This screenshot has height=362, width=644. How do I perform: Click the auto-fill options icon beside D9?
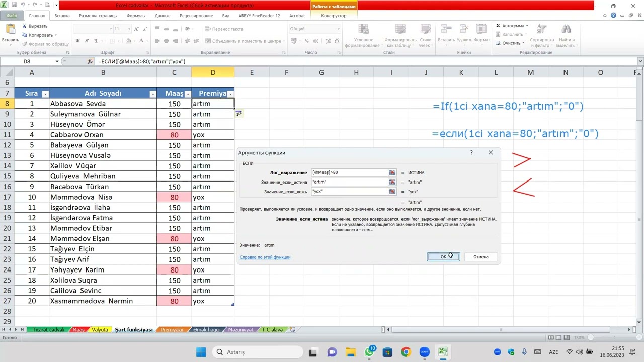point(239,114)
